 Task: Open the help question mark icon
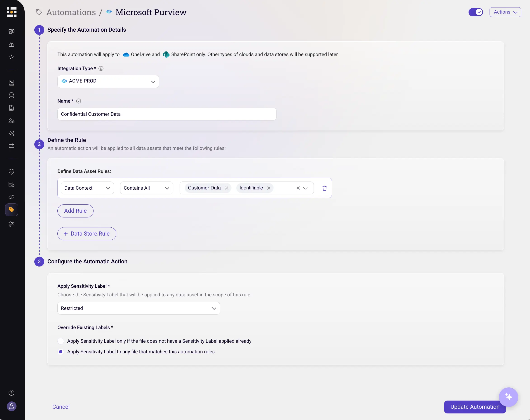tap(12, 393)
